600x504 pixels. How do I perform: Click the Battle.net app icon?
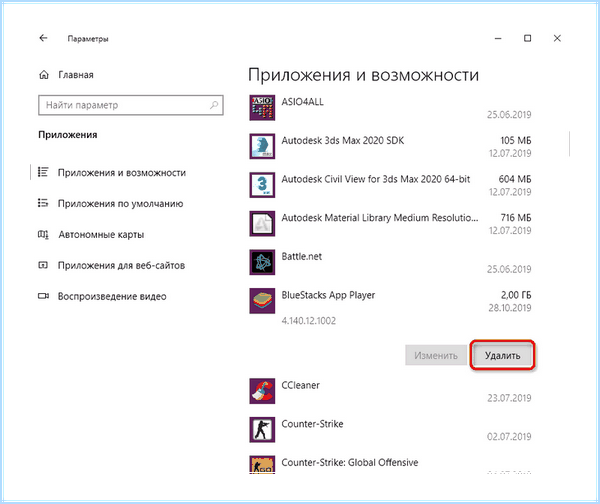(262, 262)
